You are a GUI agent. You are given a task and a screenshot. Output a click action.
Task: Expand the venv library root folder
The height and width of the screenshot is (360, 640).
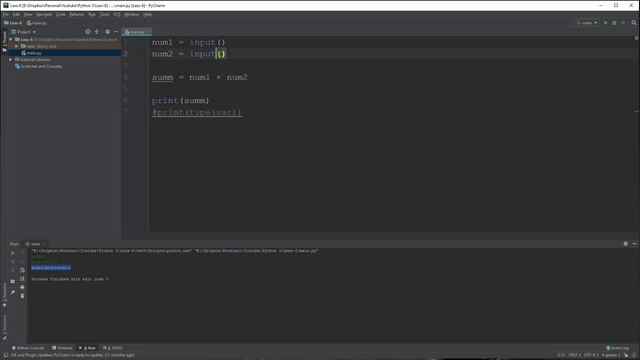pos(17,46)
